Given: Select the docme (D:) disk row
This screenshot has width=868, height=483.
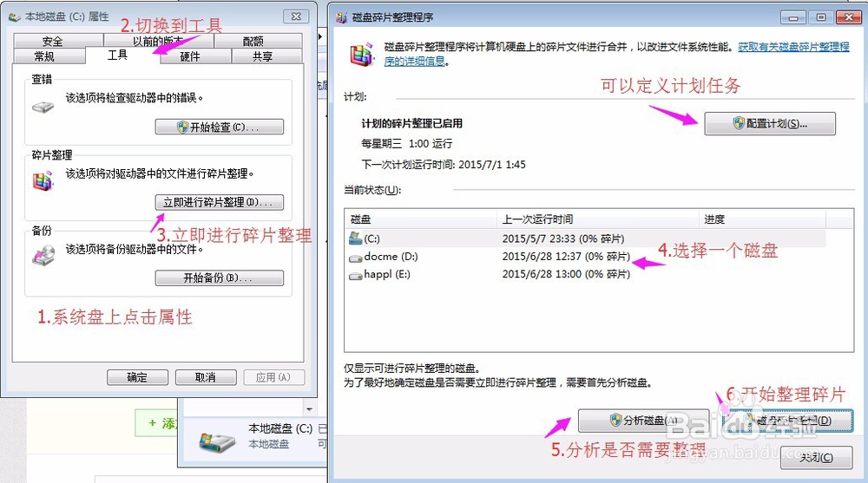Looking at the screenshot, I should (587, 256).
